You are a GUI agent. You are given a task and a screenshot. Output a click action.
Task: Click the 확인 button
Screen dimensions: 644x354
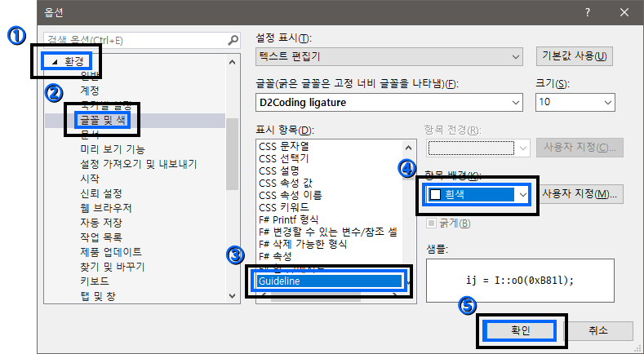click(521, 330)
